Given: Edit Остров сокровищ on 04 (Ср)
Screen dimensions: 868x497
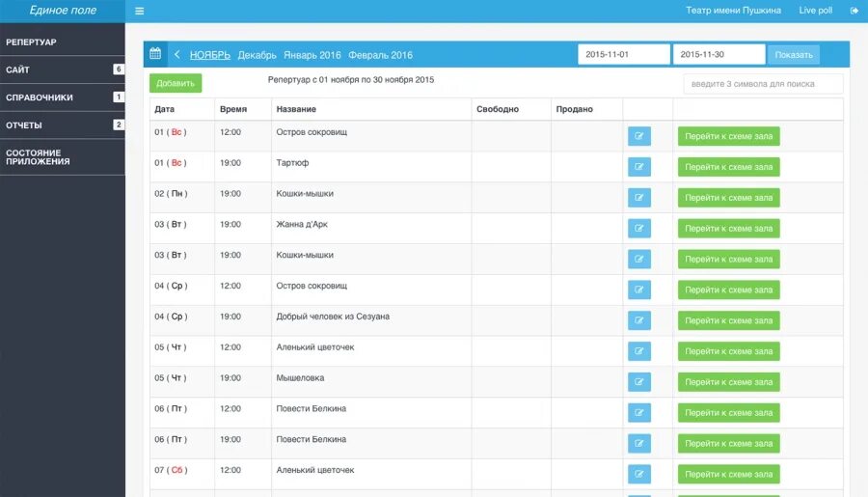Looking at the screenshot, I should (638, 290).
